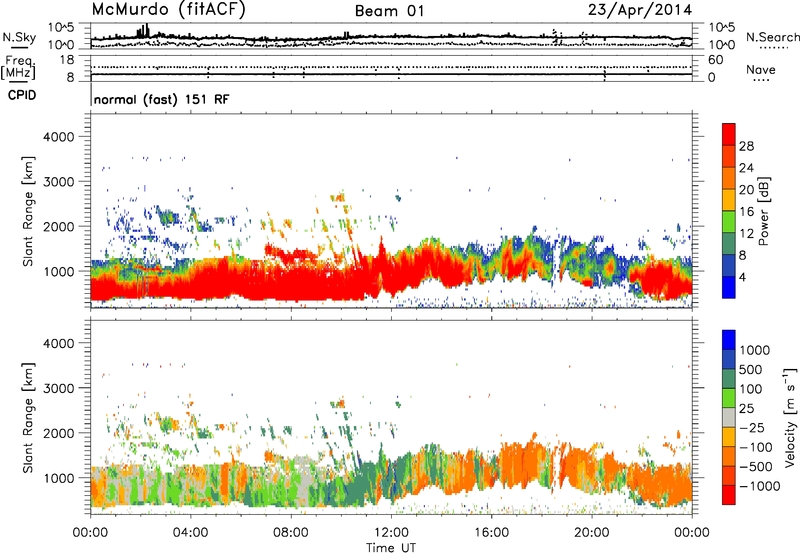Select the 'CPID' row label
The width and height of the screenshot is (800, 554).
point(22,95)
